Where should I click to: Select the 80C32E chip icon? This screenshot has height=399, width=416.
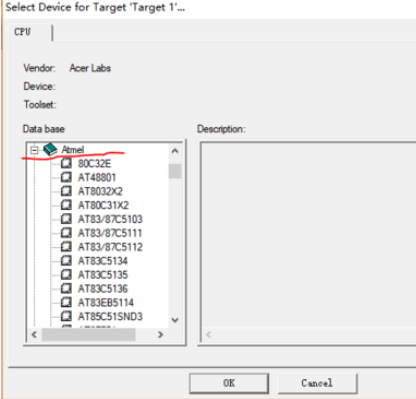click(x=66, y=163)
